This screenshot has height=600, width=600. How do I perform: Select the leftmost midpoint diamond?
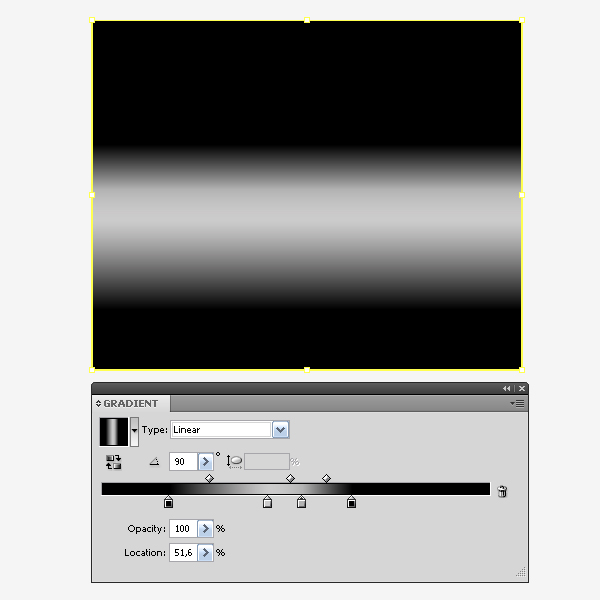click(x=209, y=478)
